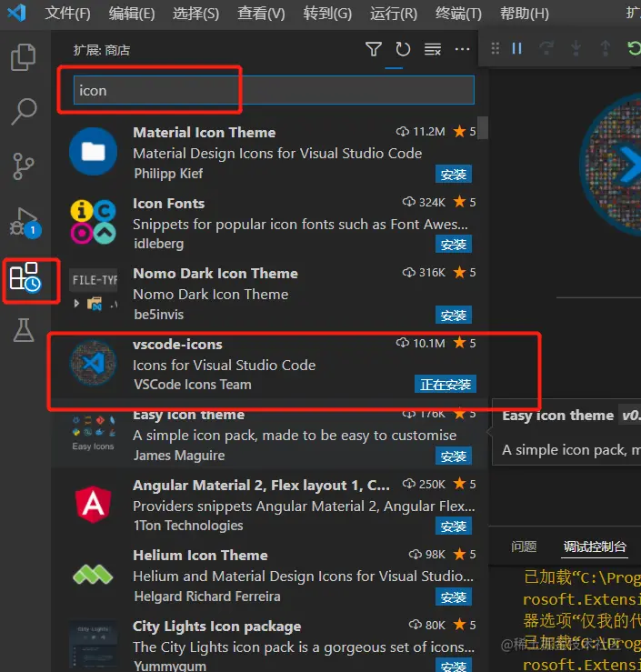641x672 pixels.
Task: Click the debug Step Into button
Action: (x=576, y=48)
